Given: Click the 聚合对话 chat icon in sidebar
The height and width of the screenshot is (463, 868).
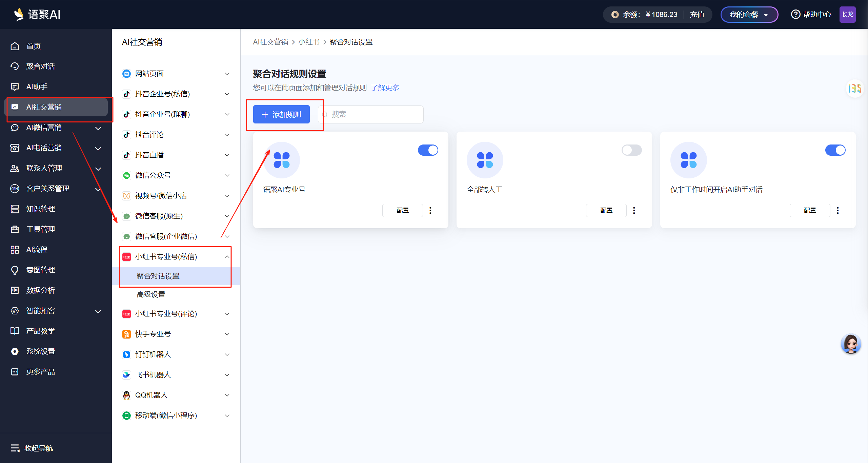Looking at the screenshot, I should [x=15, y=66].
